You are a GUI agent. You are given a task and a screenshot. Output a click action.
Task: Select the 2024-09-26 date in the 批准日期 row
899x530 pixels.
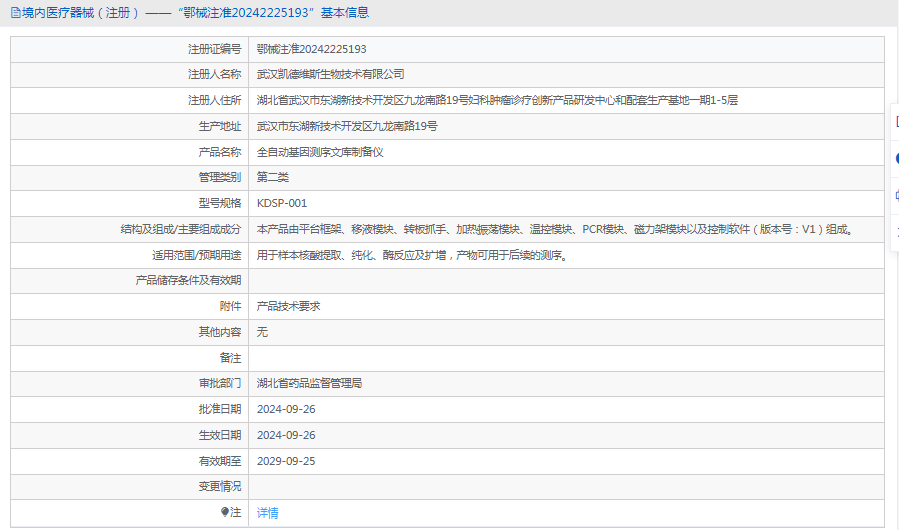pos(286,409)
